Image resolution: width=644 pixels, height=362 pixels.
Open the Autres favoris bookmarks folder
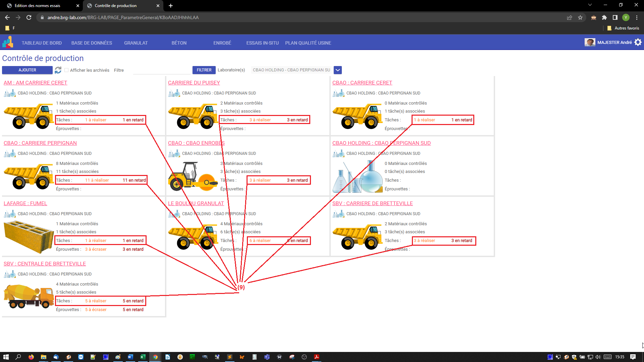[x=623, y=28]
